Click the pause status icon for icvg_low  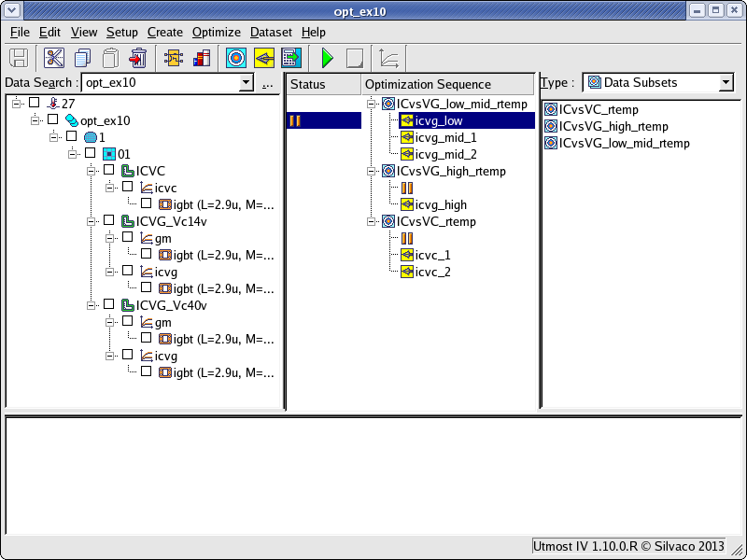click(295, 120)
